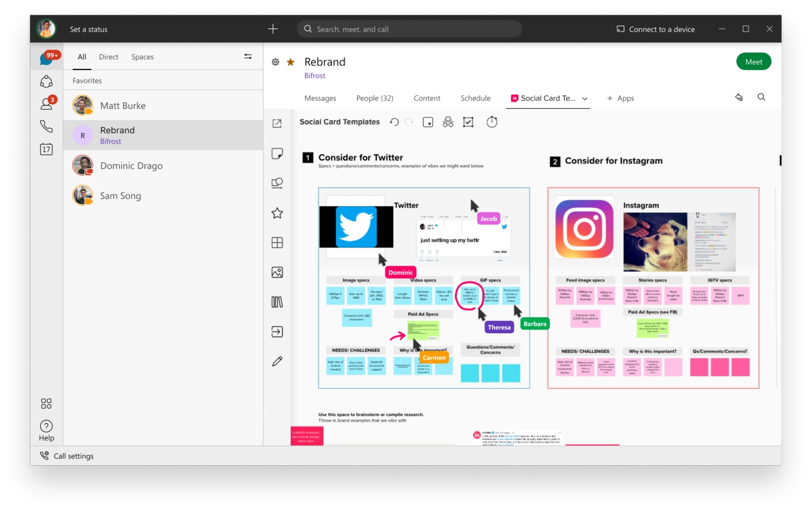
Task: Click the plus icon to create new
Action: pos(273,29)
